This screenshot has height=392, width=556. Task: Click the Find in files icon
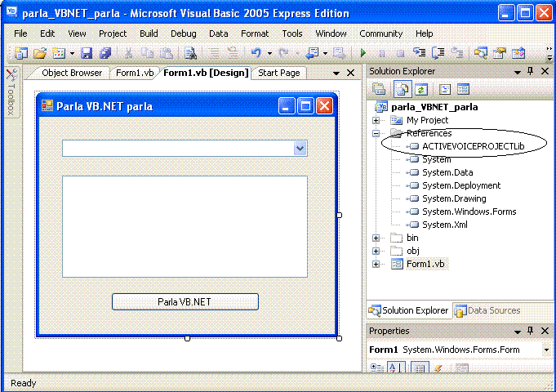[x=190, y=53]
